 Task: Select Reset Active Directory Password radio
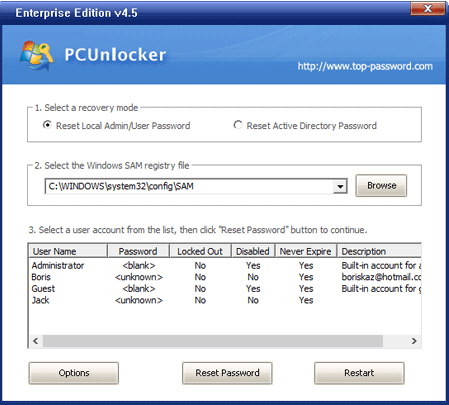coord(238,125)
